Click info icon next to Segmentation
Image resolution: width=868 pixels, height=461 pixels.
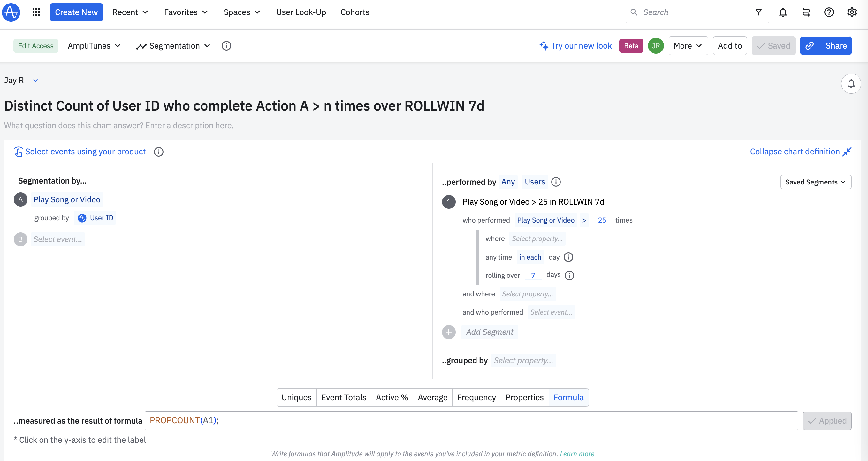pos(226,45)
